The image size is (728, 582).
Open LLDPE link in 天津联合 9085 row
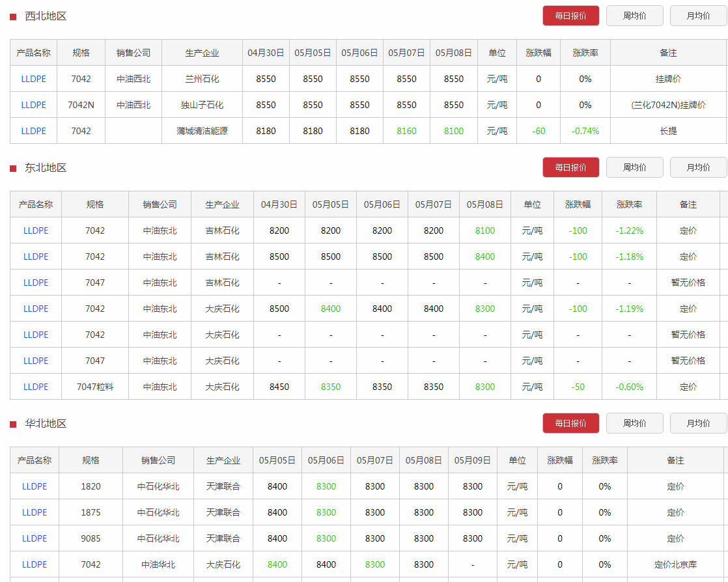35,538
